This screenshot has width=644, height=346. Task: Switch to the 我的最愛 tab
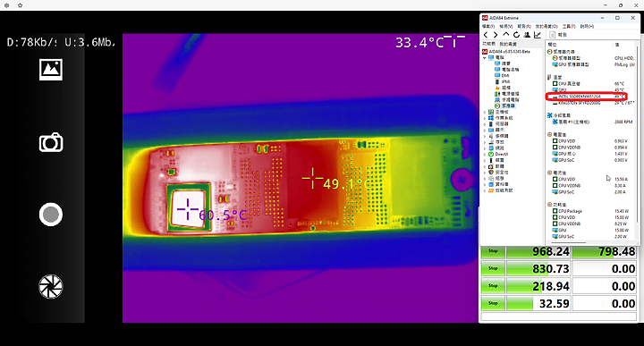point(508,44)
